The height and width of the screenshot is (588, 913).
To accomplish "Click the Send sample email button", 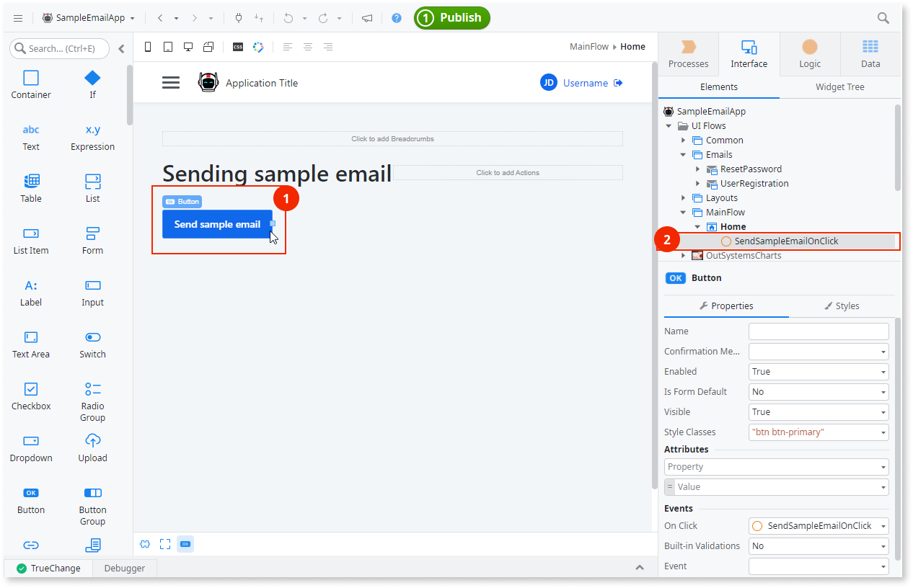I will click(217, 224).
